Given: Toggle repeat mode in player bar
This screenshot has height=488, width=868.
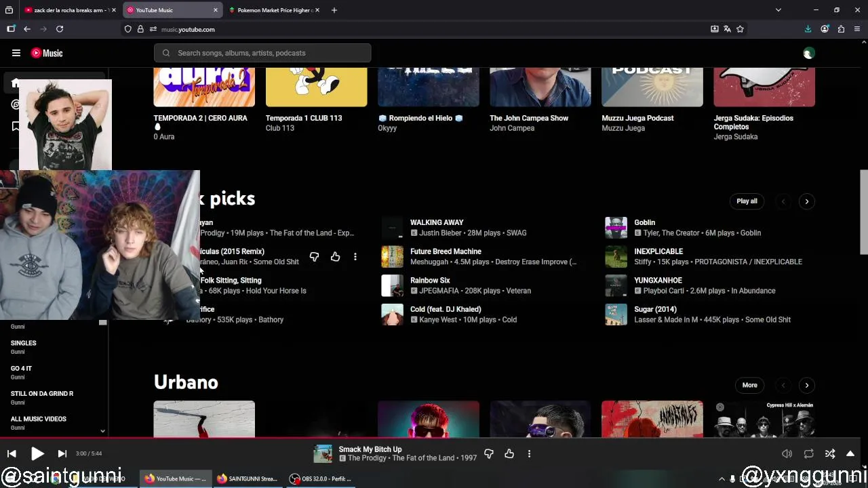Looking at the screenshot, I should (x=808, y=453).
